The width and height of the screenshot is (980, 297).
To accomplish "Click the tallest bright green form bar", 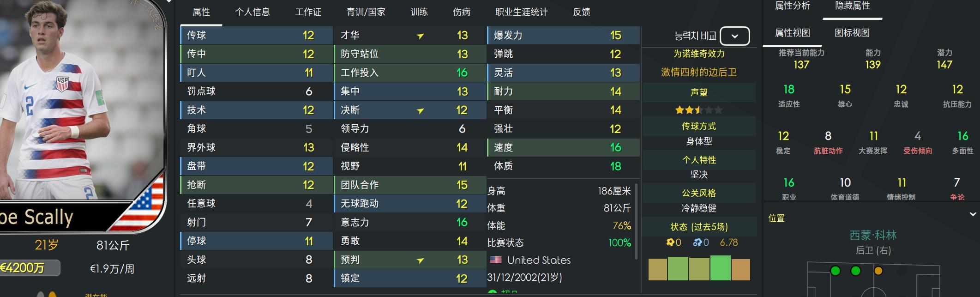I will (x=720, y=268).
